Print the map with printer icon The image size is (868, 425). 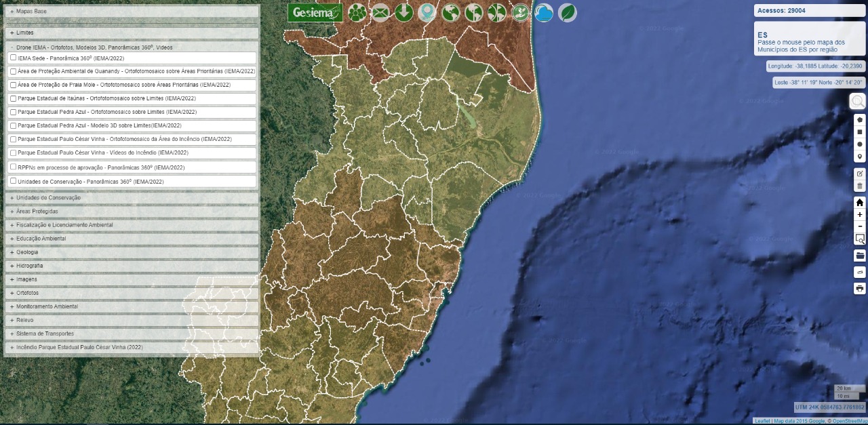860,288
